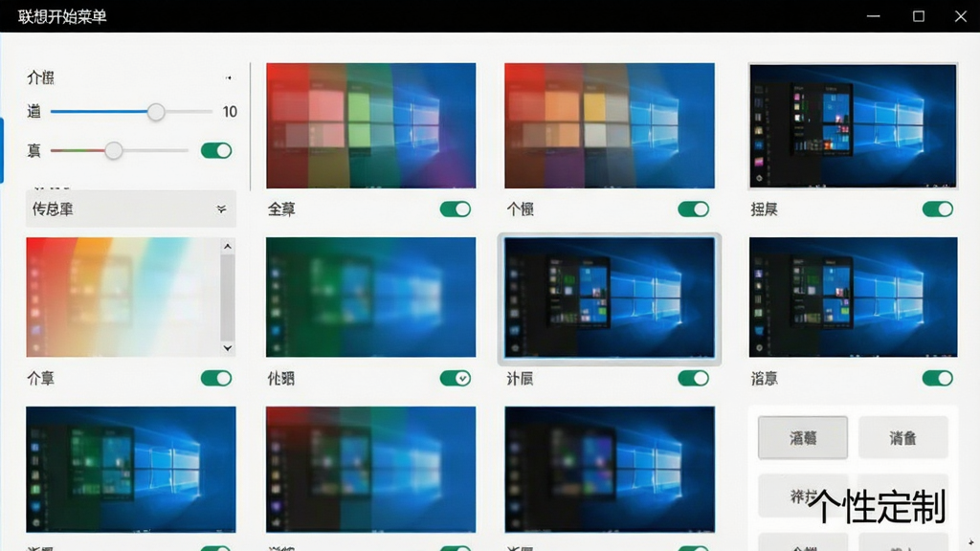Select the bottom-row thumbnail with red and green tint
The height and width of the screenshot is (551, 980).
point(370,469)
